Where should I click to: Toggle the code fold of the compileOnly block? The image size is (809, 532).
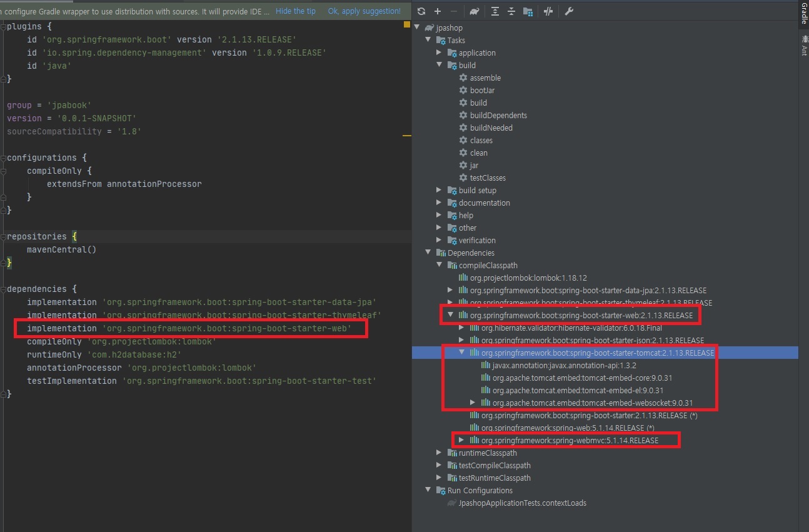click(3, 171)
